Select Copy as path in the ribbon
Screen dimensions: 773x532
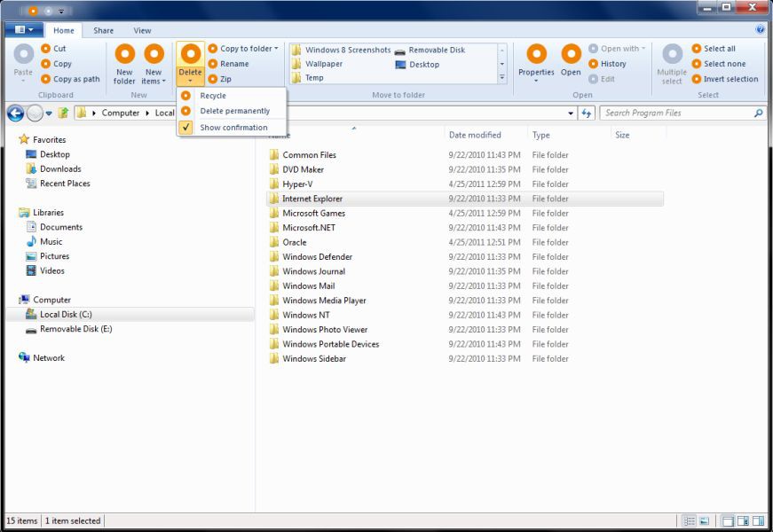pos(70,79)
